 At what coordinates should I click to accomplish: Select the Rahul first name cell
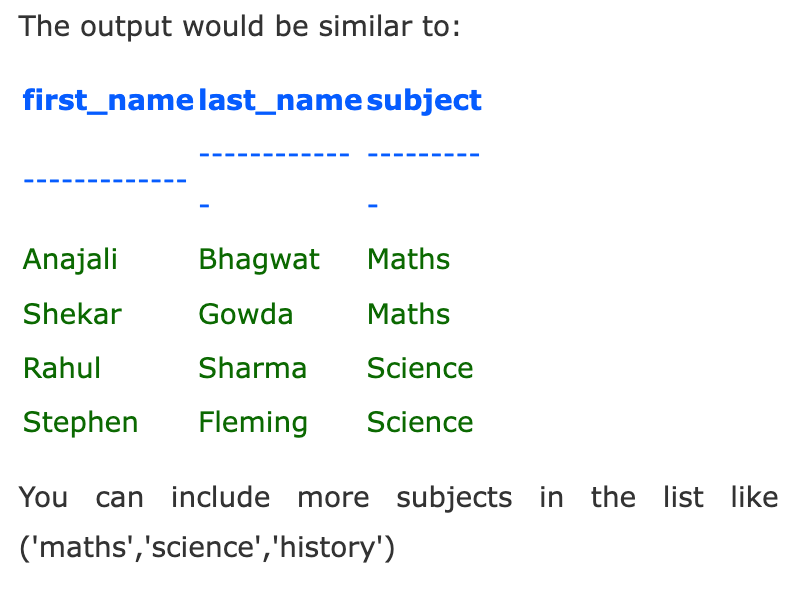coord(62,369)
